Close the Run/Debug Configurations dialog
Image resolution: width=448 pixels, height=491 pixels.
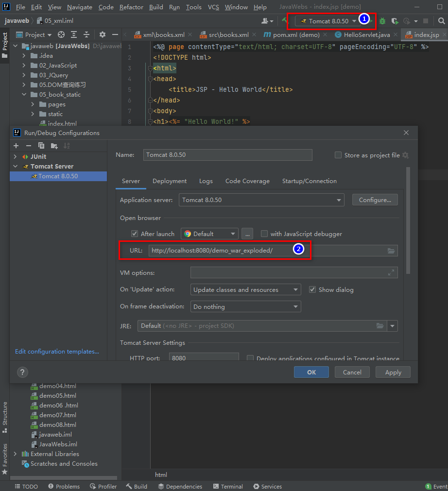406,133
